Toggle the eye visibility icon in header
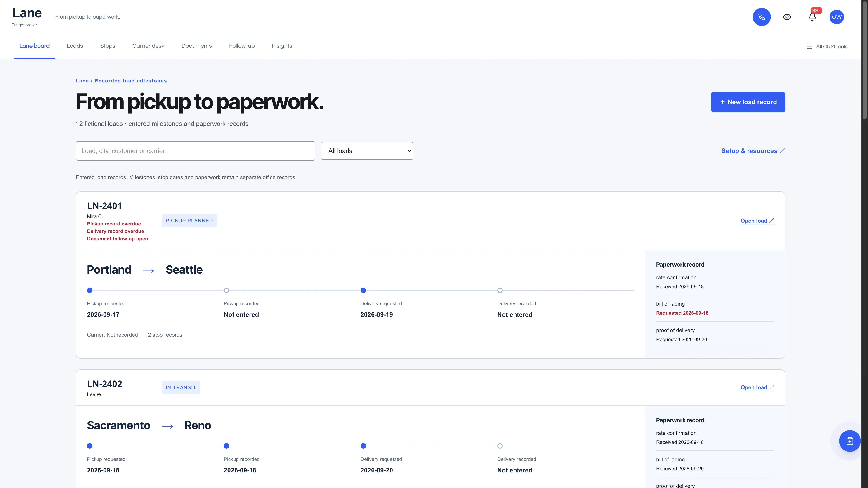868x488 pixels. click(x=787, y=17)
